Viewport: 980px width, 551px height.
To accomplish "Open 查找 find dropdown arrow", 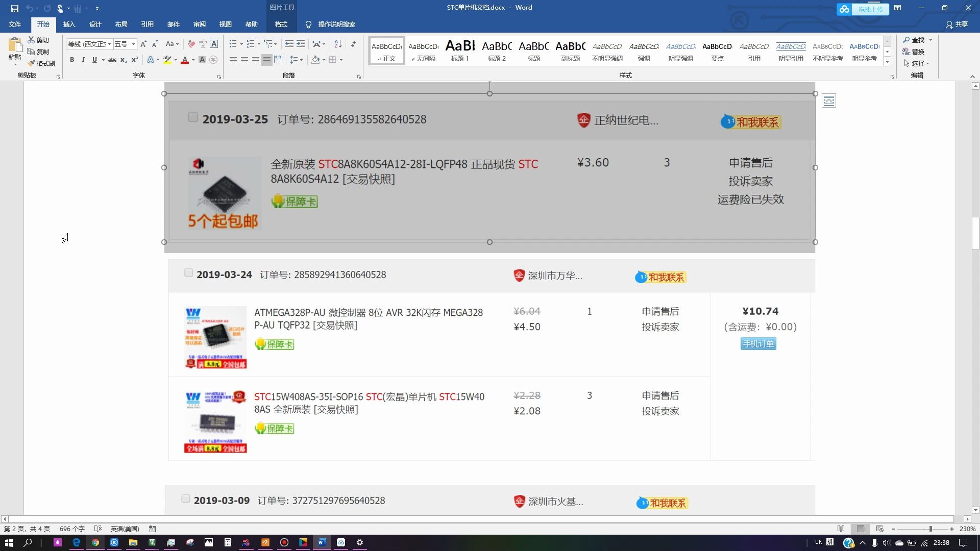I will (930, 40).
